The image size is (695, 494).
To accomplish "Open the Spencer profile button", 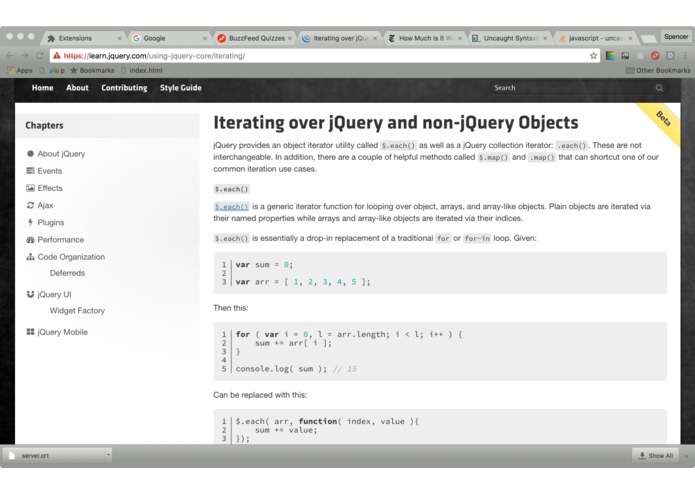I will tap(675, 37).
